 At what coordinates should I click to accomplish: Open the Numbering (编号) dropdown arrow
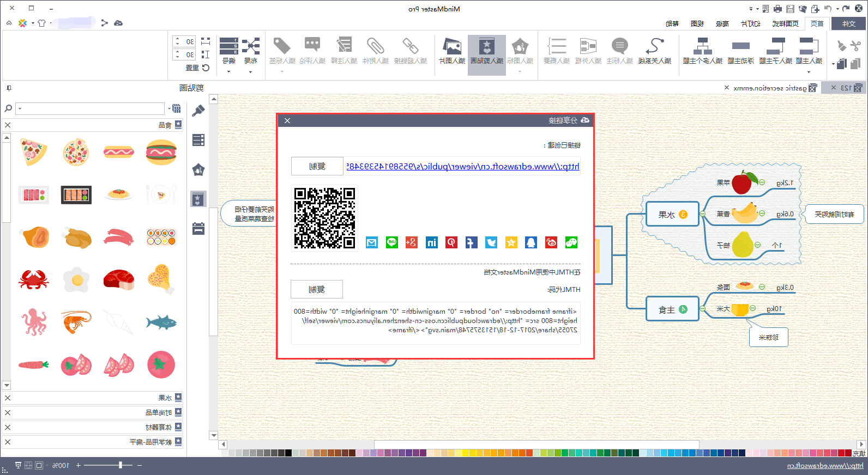click(228, 72)
